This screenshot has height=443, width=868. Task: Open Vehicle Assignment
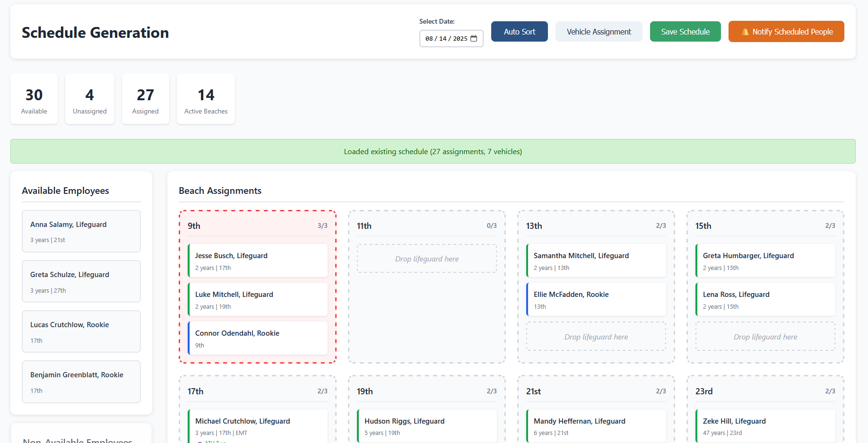coord(599,31)
